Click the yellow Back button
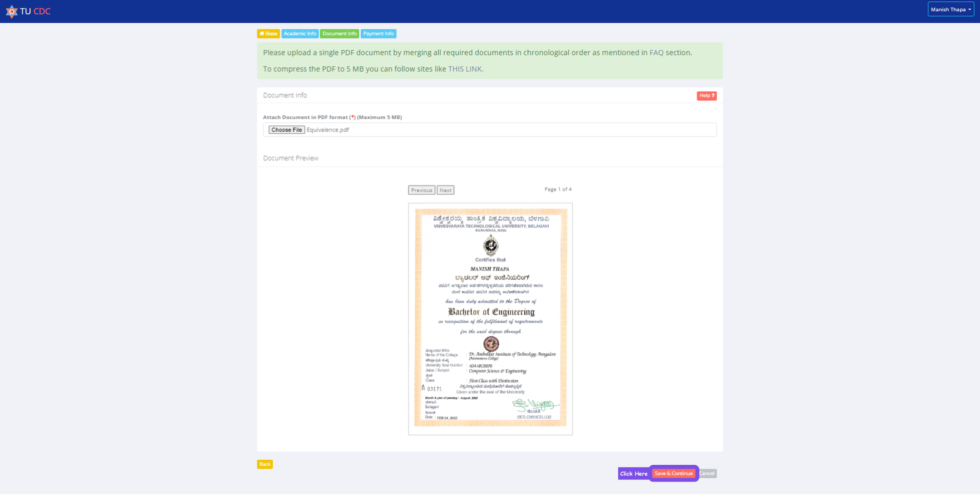This screenshot has height=496, width=980. 265,464
